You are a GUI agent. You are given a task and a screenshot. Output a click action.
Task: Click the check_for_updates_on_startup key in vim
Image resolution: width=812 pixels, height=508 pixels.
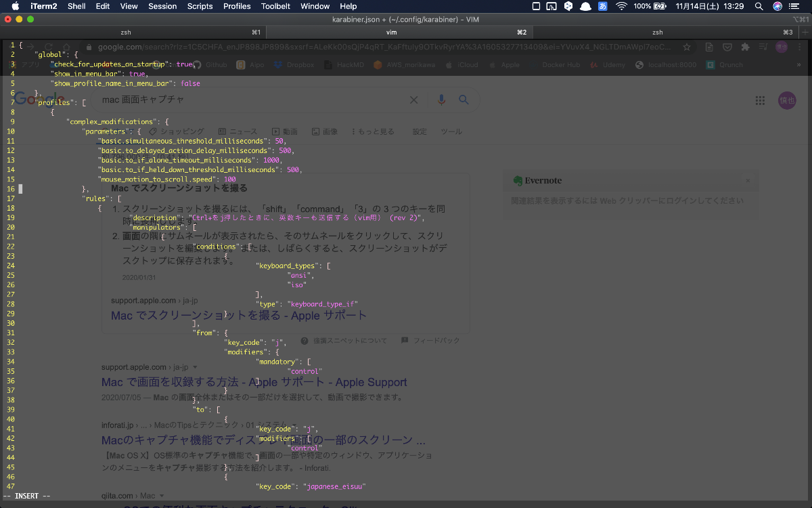click(110, 64)
